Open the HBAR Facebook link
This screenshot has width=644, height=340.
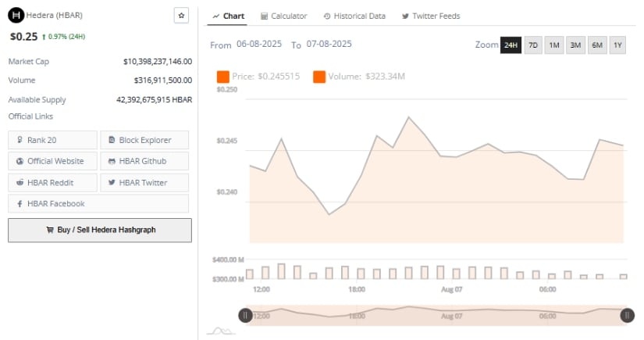pos(98,203)
